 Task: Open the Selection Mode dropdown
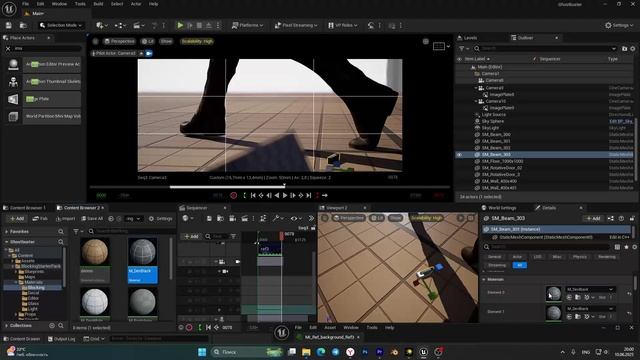coord(61,25)
